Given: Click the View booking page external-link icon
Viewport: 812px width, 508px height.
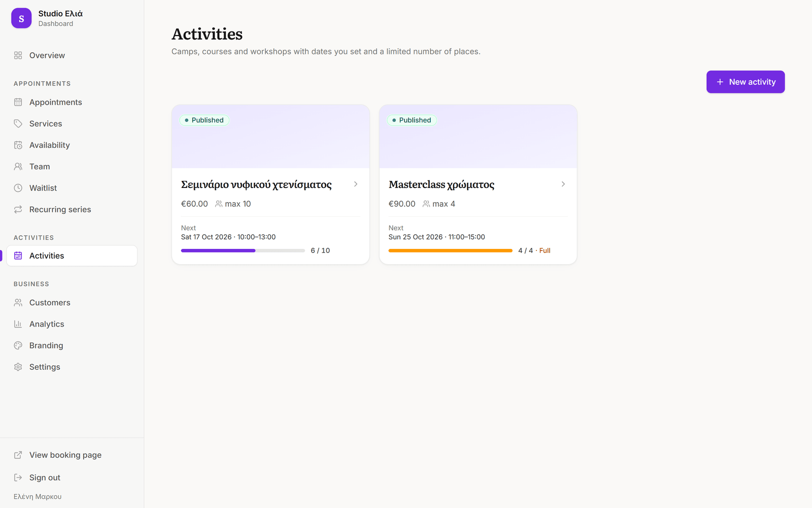Looking at the screenshot, I should [x=18, y=455].
